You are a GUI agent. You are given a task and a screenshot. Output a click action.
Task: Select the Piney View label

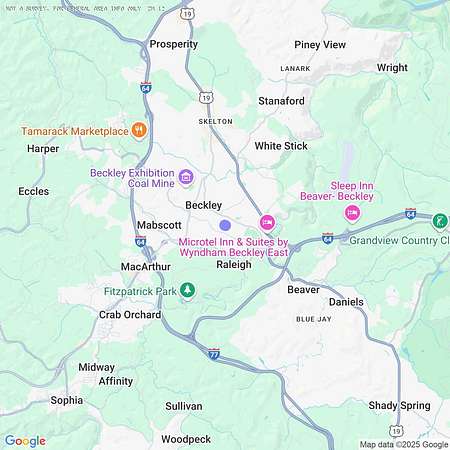click(x=320, y=45)
